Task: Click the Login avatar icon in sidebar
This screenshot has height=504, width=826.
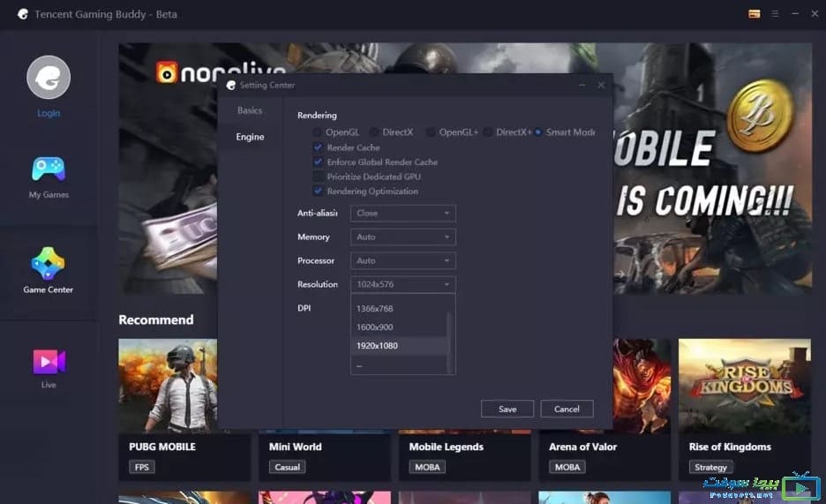Action: click(x=49, y=78)
